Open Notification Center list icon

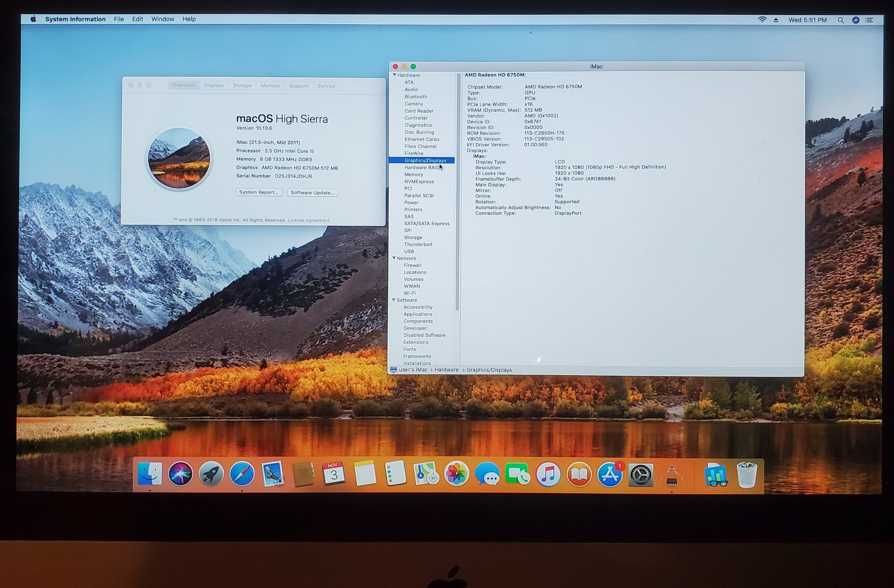(869, 20)
